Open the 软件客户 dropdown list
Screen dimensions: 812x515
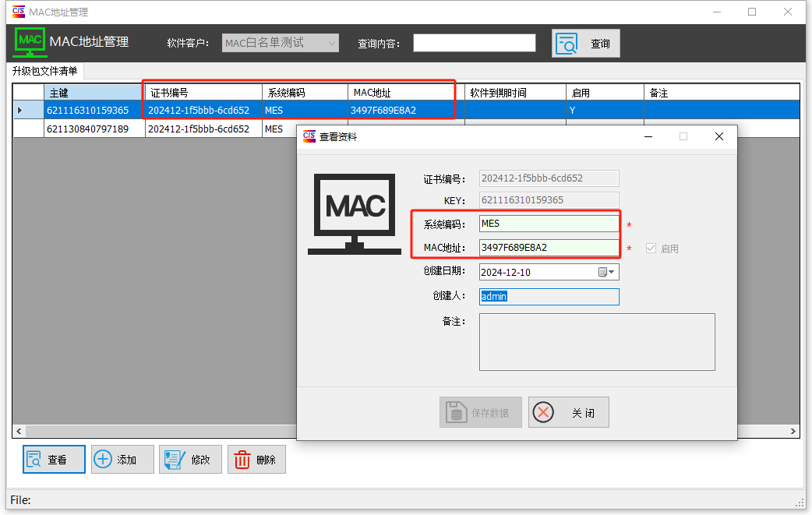(331, 43)
